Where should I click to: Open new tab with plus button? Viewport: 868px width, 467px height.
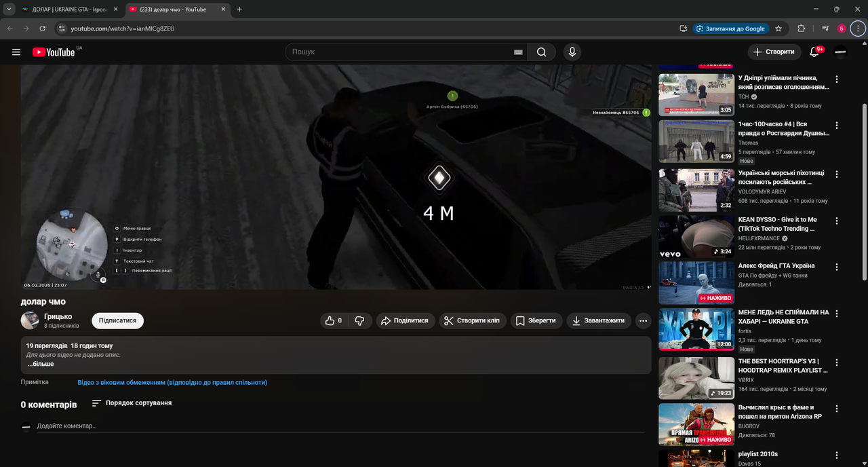coord(239,10)
